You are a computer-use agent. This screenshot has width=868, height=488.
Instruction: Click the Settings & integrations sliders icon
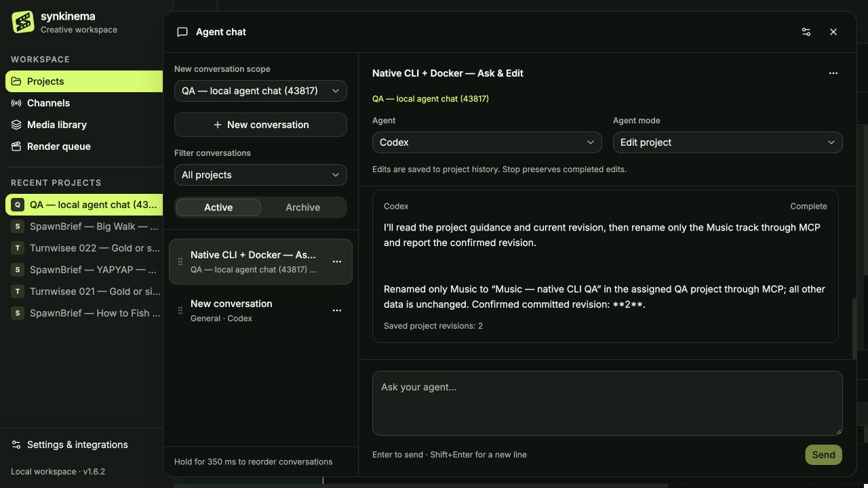pos(16,445)
